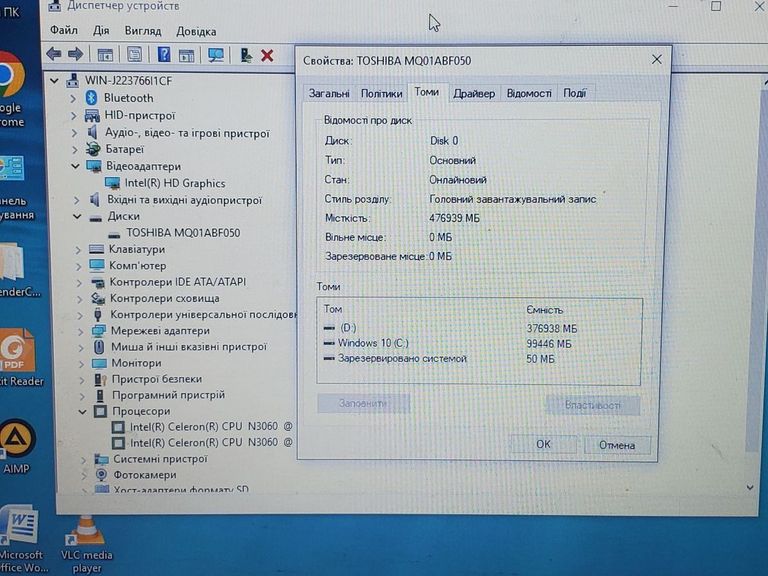
Task: Expand the Контролери IDE ATA/ATAPI category
Action: coord(79,283)
